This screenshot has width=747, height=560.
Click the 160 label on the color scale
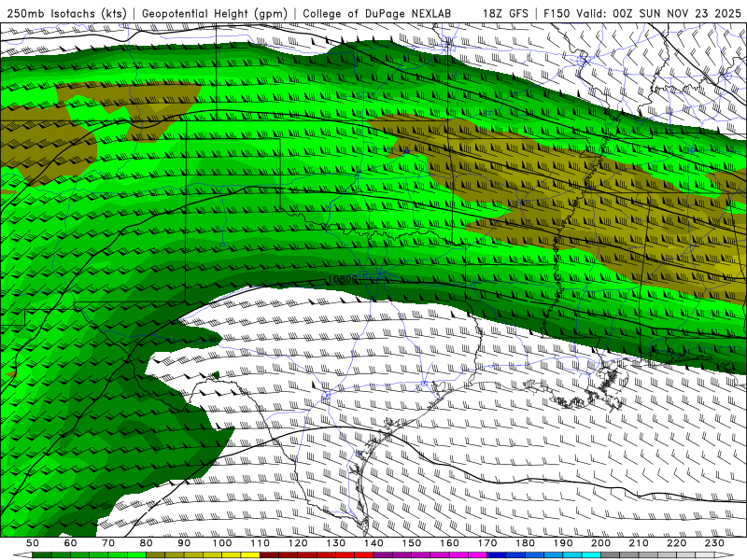pos(449,543)
